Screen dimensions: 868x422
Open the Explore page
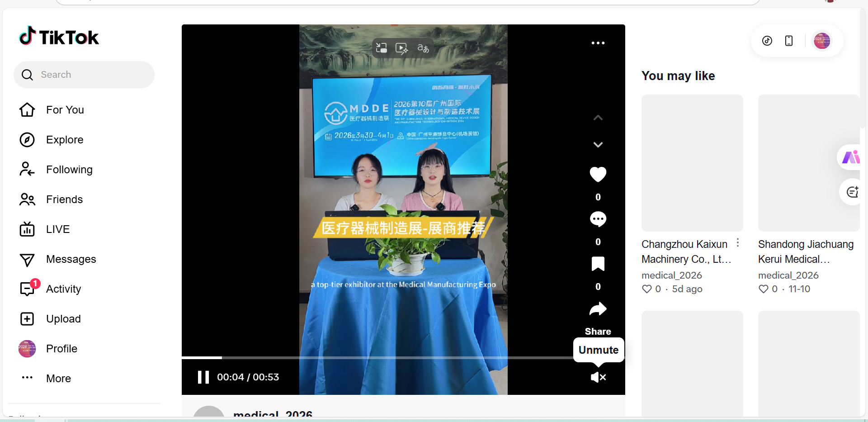click(65, 140)
